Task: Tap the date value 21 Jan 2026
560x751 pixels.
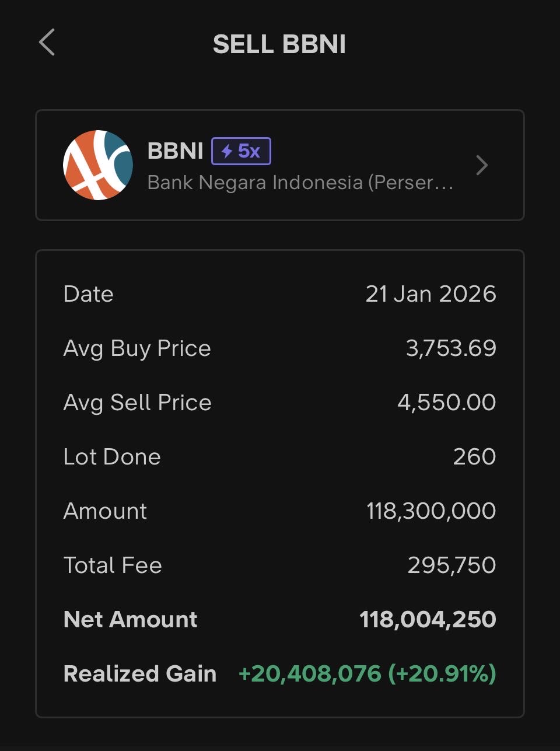Action: (430, 294)
